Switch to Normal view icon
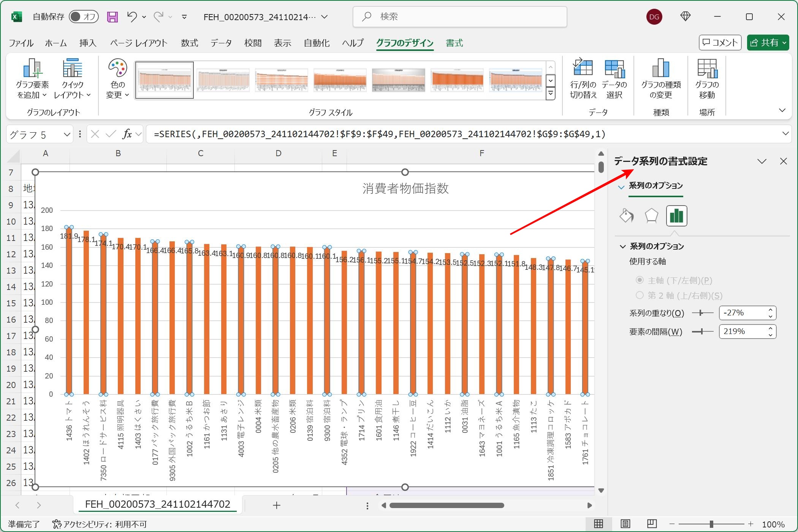The image size is (798, 532). (x=598, y=524)
